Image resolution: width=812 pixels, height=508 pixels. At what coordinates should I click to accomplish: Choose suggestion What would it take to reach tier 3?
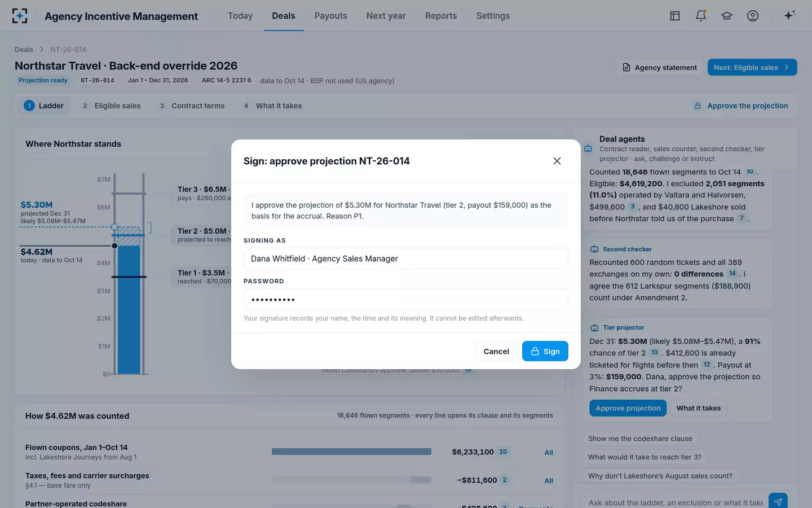tap(645, 457)
